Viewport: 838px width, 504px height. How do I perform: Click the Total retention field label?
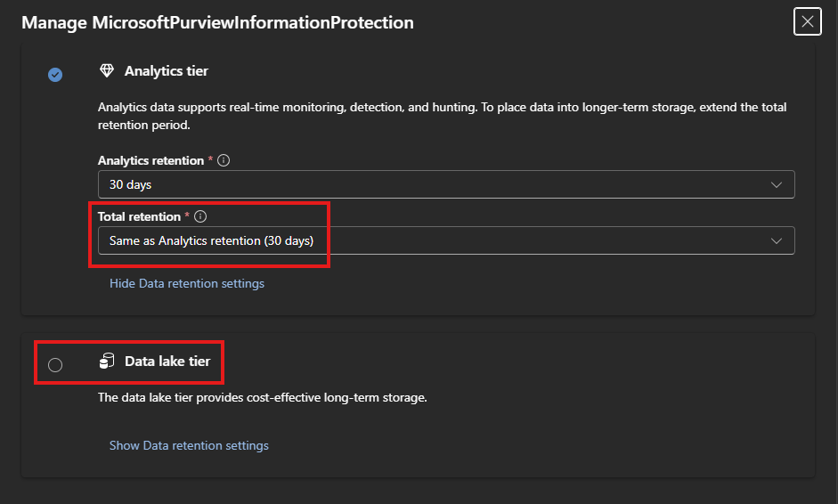[139, 216]
